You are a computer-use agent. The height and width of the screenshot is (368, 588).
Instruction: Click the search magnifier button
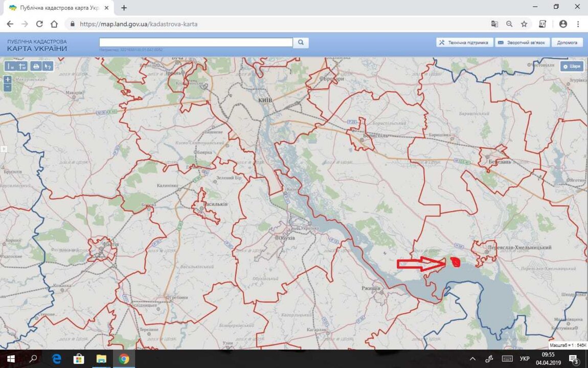pyautogui.click(x=301, y=42)
